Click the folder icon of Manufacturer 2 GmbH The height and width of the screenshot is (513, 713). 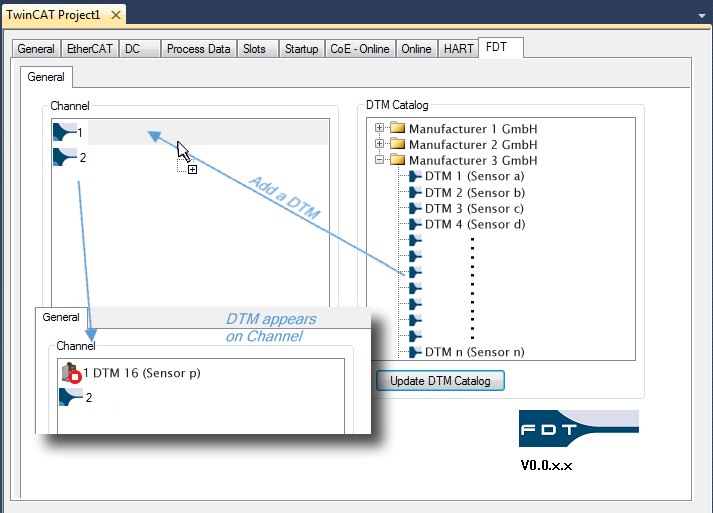[397, 144]
